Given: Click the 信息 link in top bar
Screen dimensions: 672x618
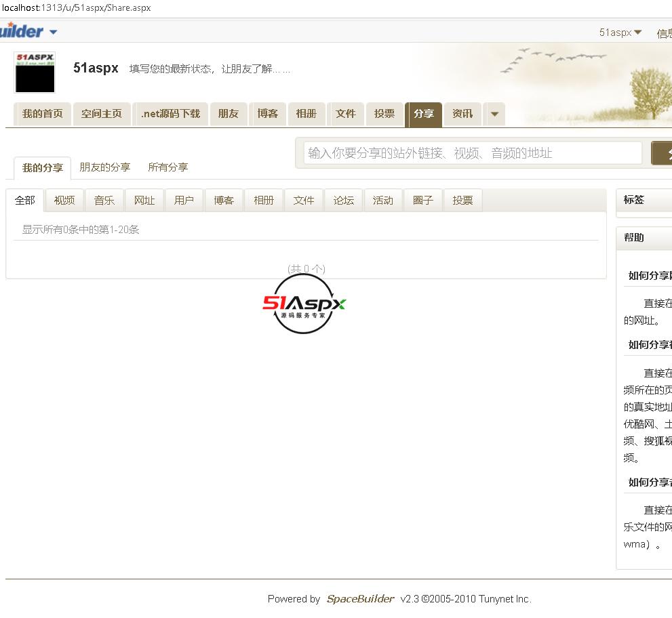Looking at the screenshot, I should (x=664, y=33).
